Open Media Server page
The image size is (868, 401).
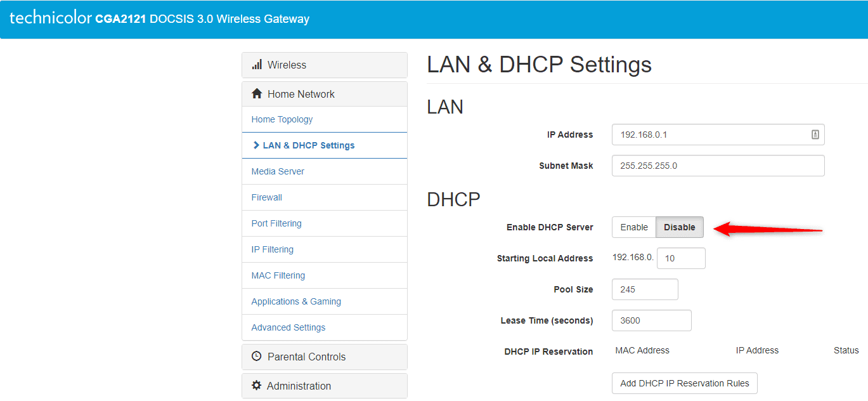pos(325,171)
